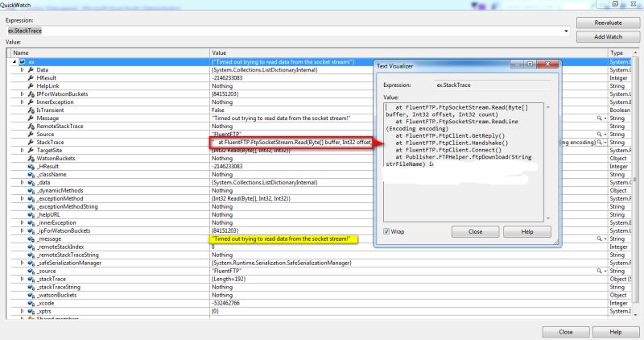
Task: Collapse the ex root node
Action: 14,62
